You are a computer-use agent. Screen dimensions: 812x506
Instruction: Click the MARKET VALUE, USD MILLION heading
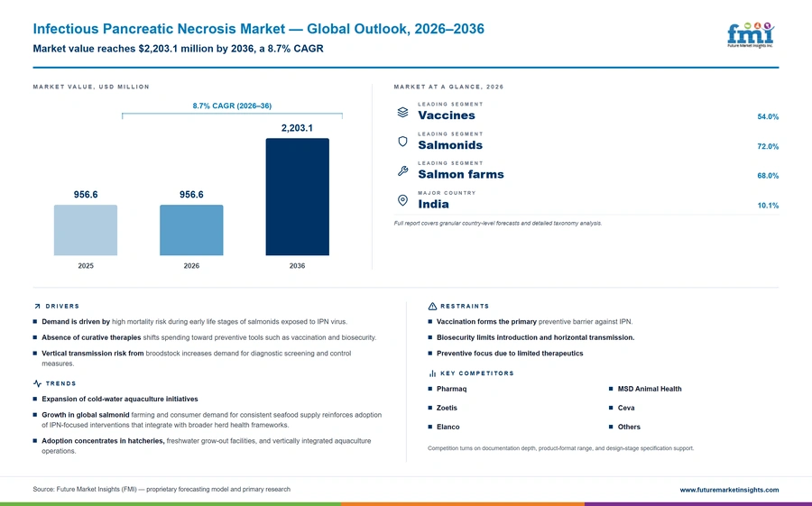tap(91, 87)
